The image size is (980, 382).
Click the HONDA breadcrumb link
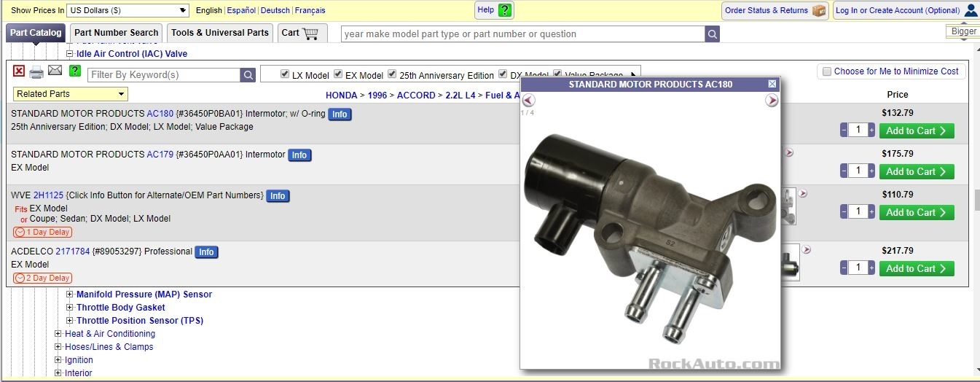coord(341,95)
